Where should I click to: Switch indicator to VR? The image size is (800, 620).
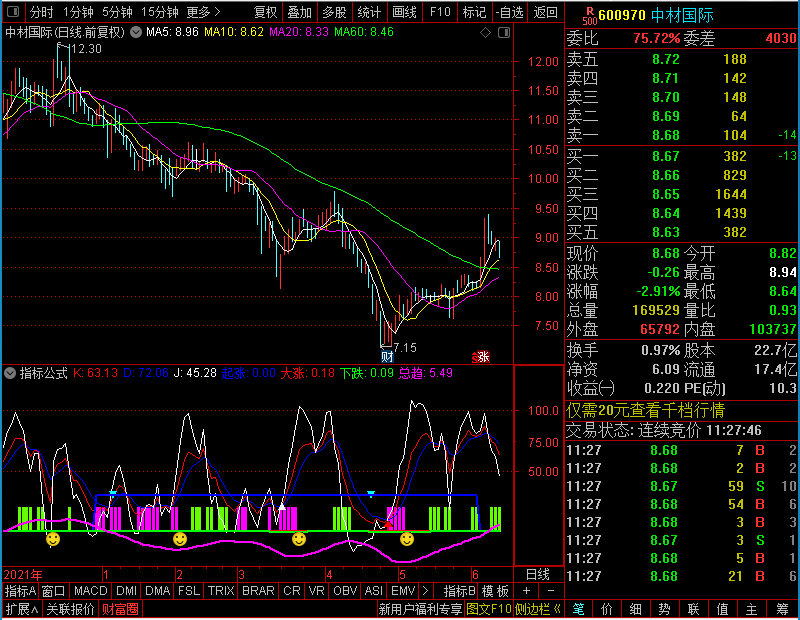(x=316, y=591)
